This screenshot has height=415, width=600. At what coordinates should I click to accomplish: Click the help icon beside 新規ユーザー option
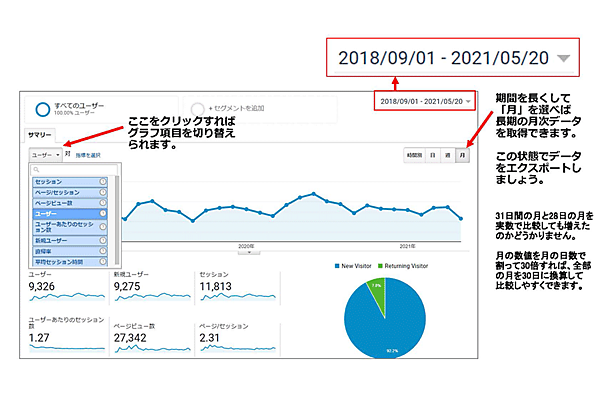[x=103, y=240]
